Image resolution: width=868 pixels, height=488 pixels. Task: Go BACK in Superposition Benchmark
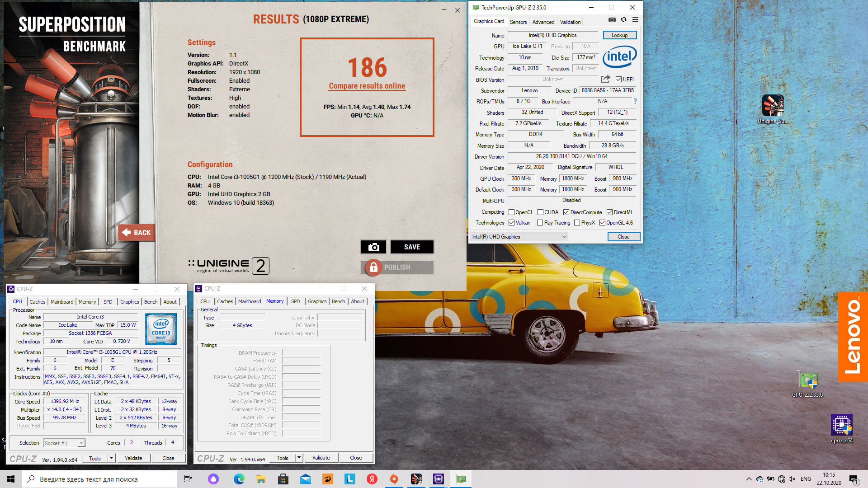(137, 232)
